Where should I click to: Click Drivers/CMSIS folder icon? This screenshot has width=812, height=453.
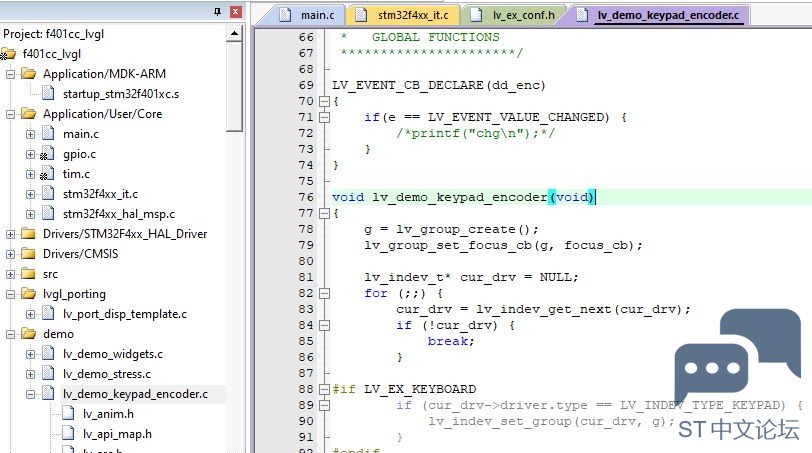28,254
